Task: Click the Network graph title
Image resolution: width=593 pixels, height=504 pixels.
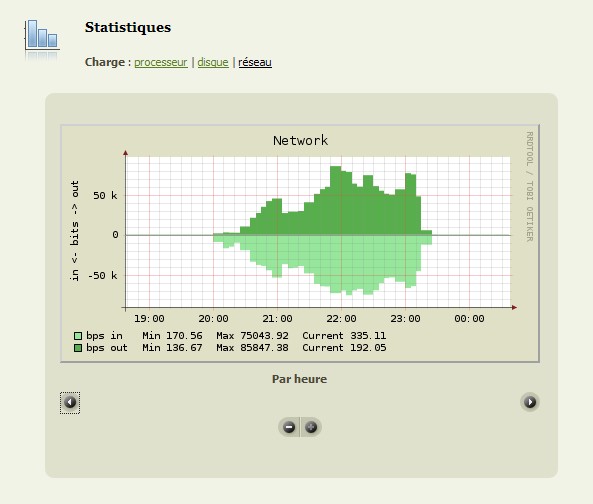Action: pos(300,141)
